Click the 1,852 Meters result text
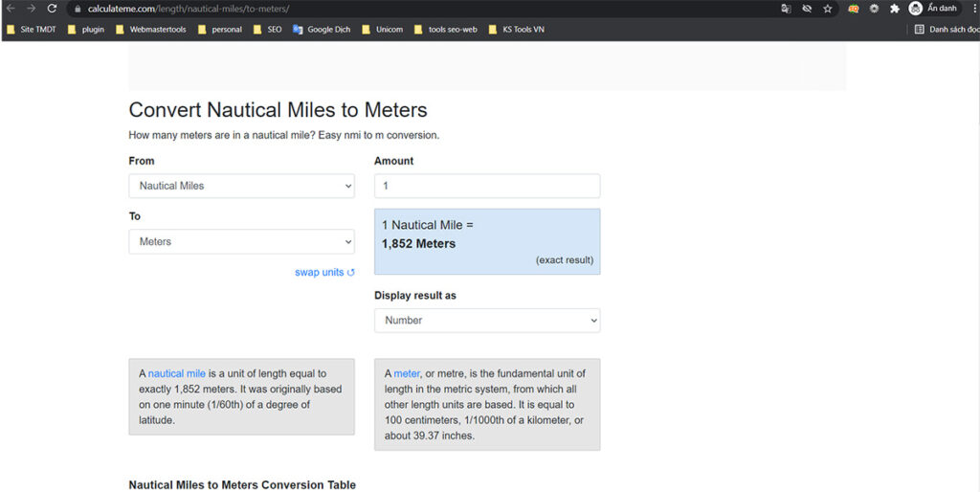Image resolution: width=980 pixels, height=492 pixels. pos(419,244)
